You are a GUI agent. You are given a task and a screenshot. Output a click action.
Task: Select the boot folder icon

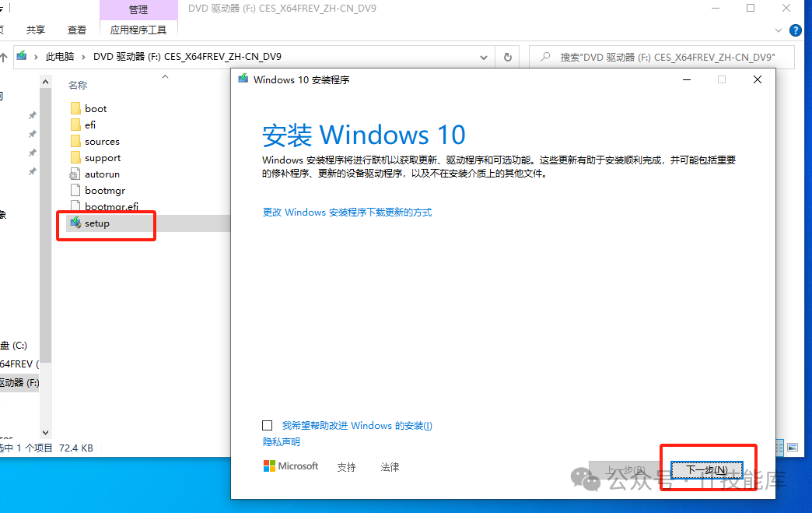tap(75, 109)
